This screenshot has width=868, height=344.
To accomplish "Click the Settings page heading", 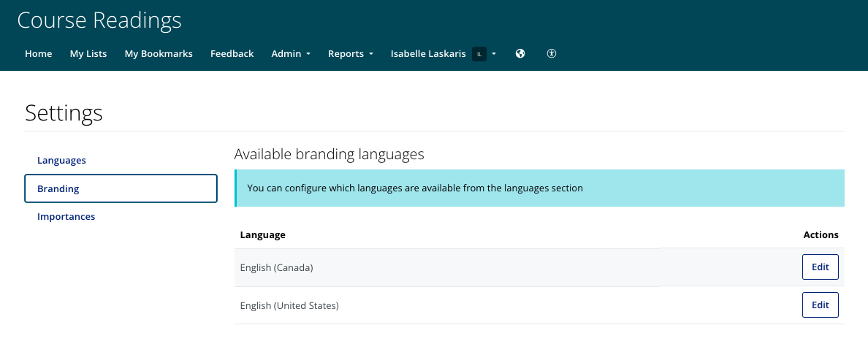I will point(64,112).
